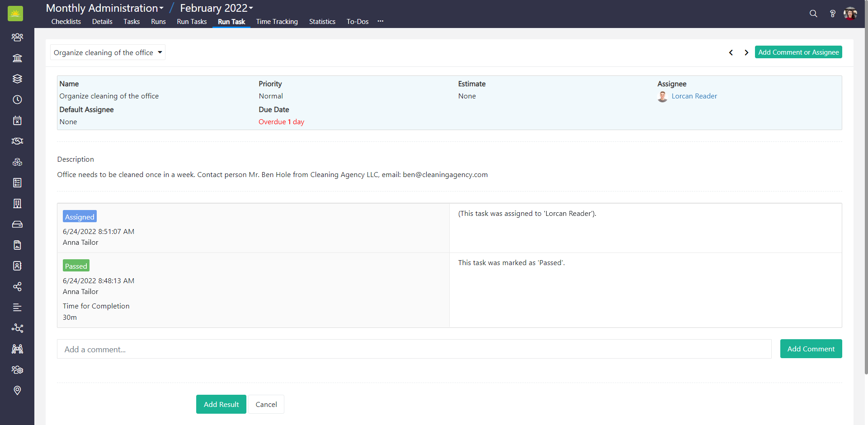
Task: Click the people group icon in sidebar
Action: 17,37
